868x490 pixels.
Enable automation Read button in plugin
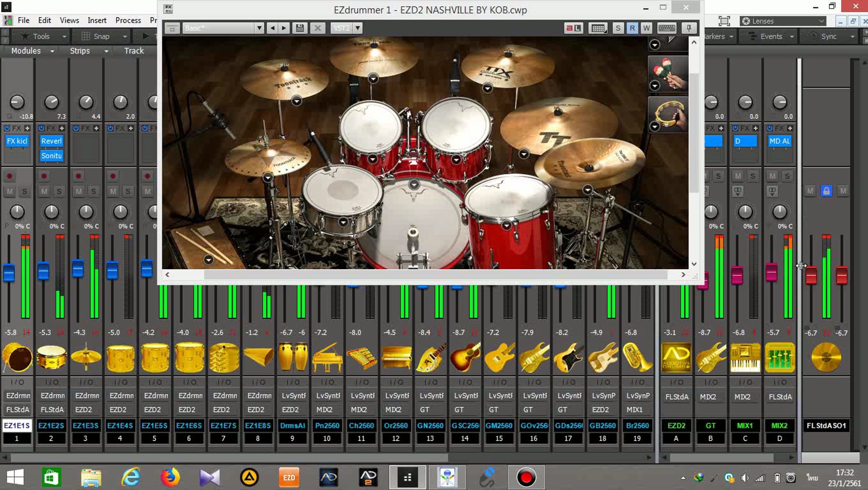pos(632,28)
